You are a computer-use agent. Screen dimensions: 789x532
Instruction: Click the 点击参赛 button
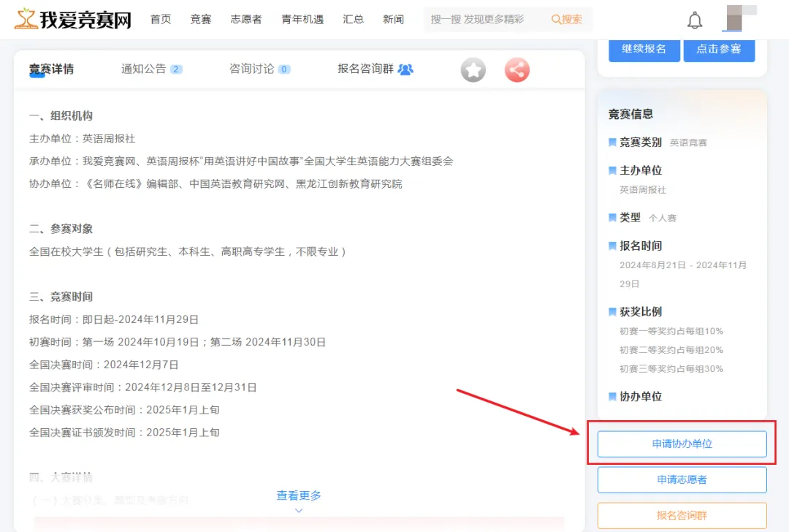719,49
